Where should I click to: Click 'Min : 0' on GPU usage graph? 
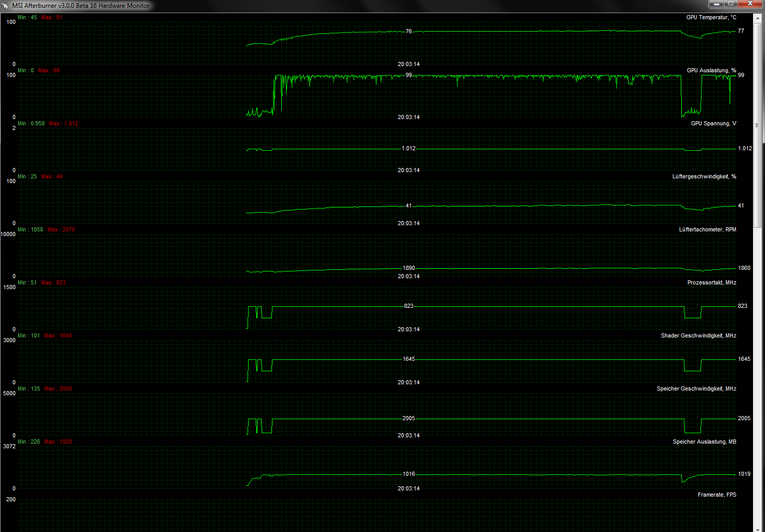(25, 70)
